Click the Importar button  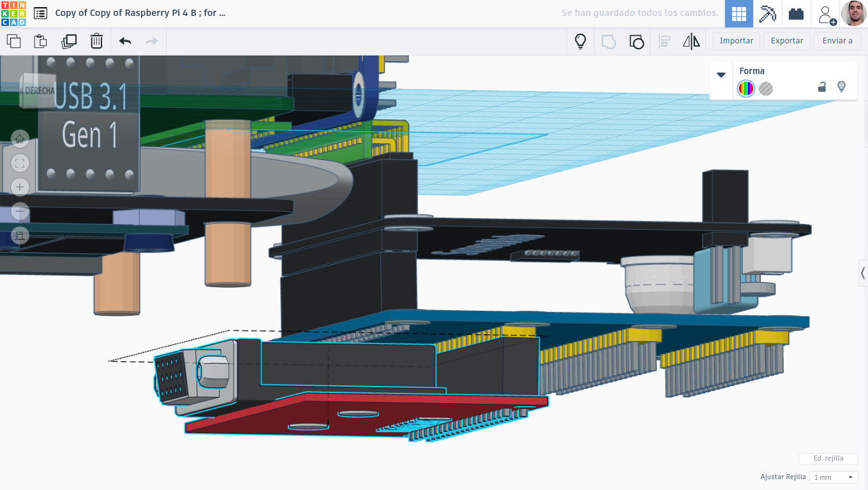tap(737, 41)
